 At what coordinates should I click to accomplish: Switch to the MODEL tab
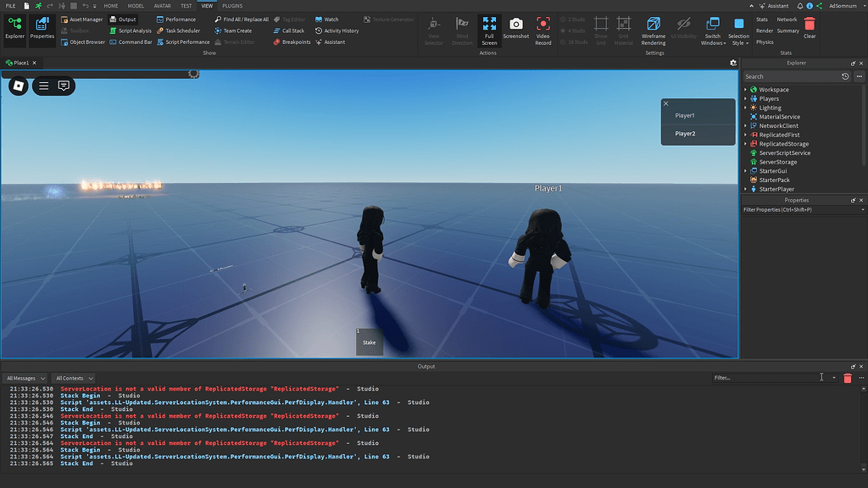(x=136, y=6)
